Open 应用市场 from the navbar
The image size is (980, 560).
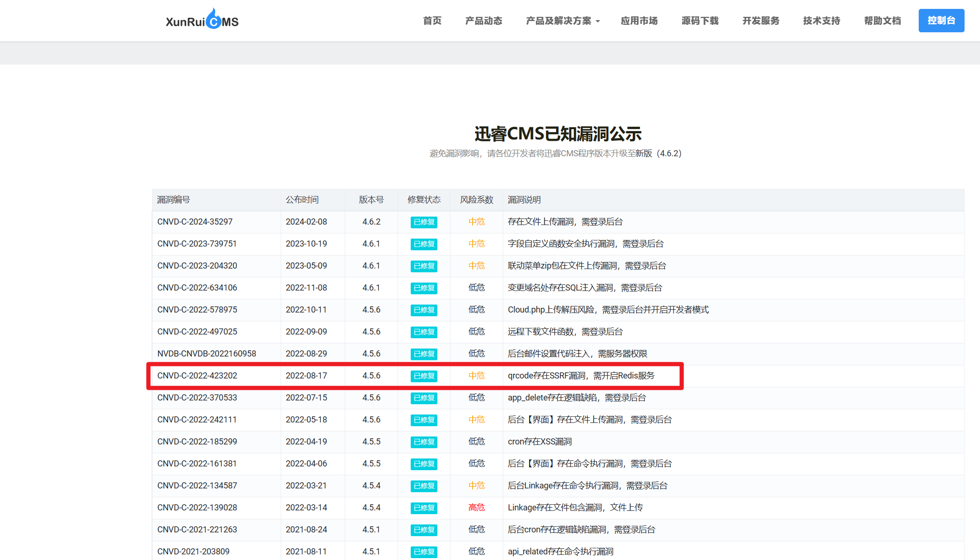click(x=639, y=21)
